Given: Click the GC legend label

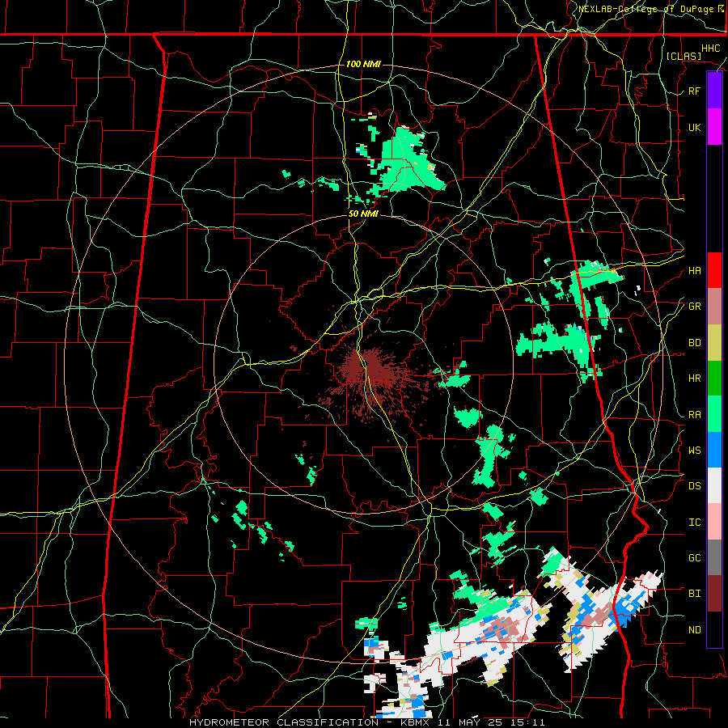Looking at the screenshot, I should (x=694, y=558).
